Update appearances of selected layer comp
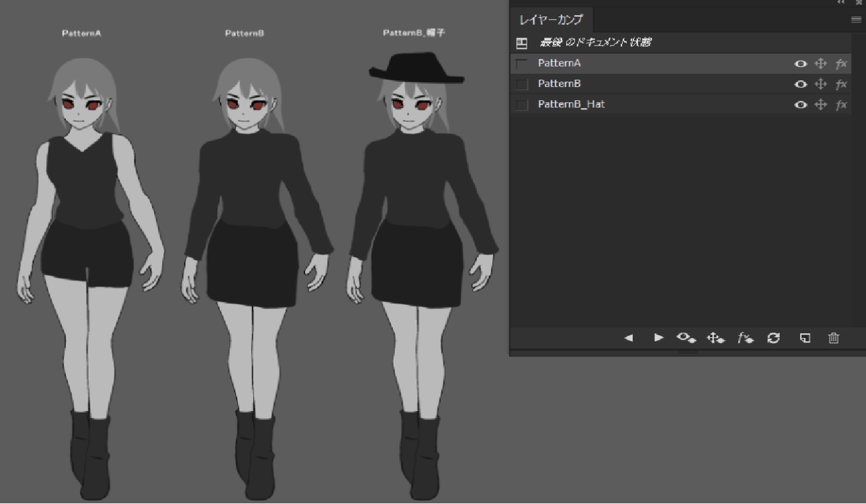 [x=745, y=338]
